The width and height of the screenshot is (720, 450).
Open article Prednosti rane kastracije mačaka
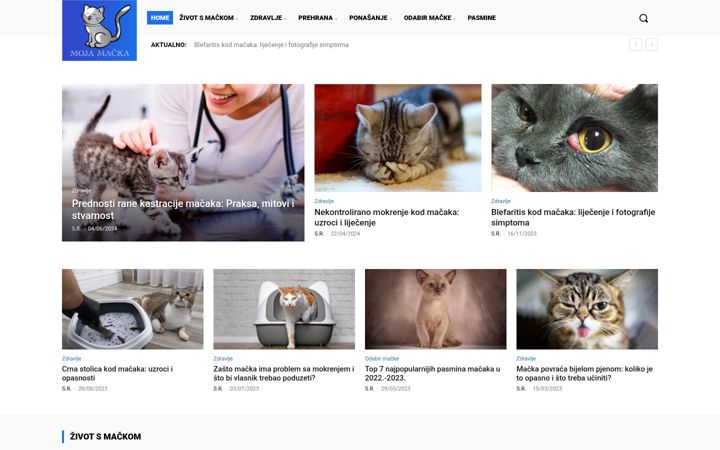point(183,209)
